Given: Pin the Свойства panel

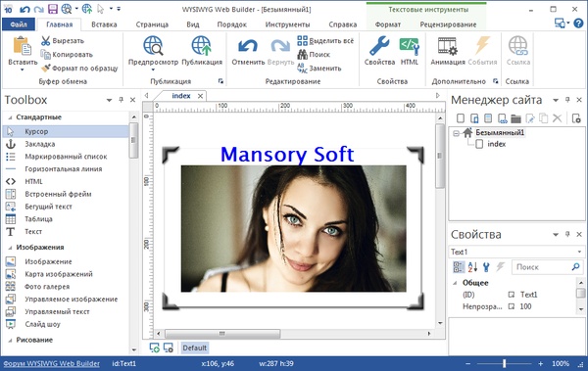Looking at the screenshot, I should coord(567,234).
